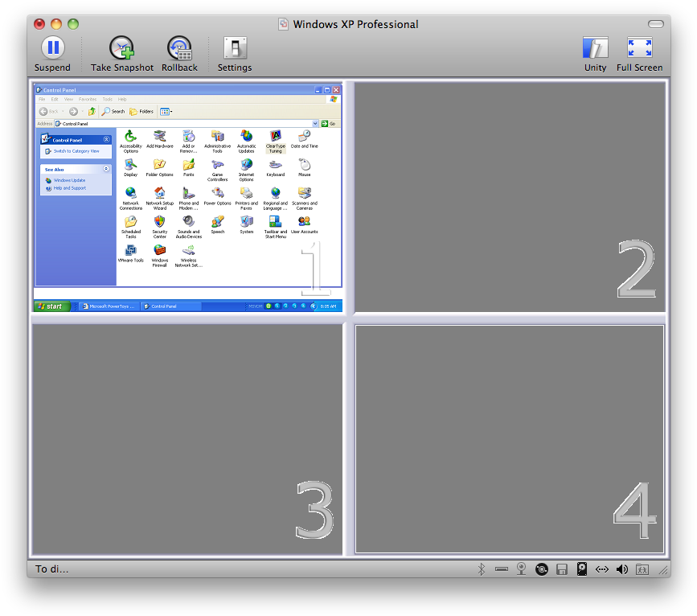Screen dimensions: 697x616
Task: Open the Windows Update link
Action: 69,180
